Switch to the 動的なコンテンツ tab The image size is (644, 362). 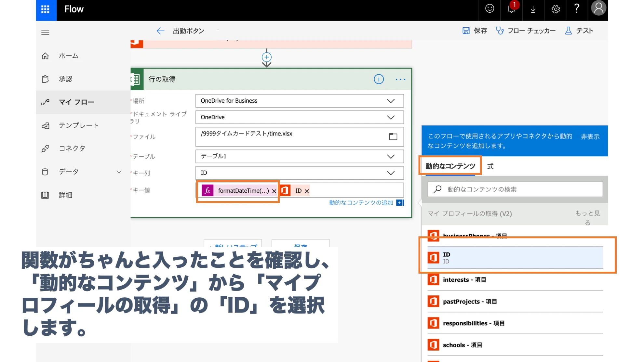pyautogui.click(x=450, y=166)
